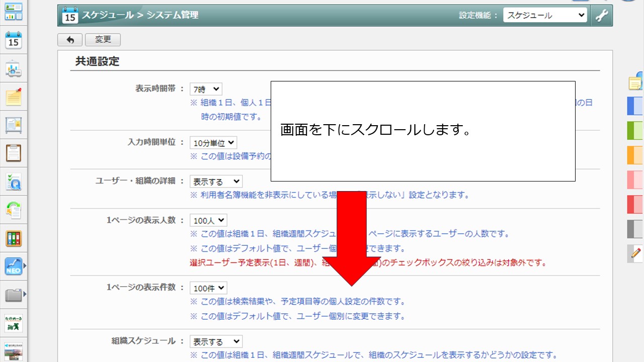The height and width of the screenshot is (362, 644).
Task: Click the back arrow button
Action: tap(70, 40)
